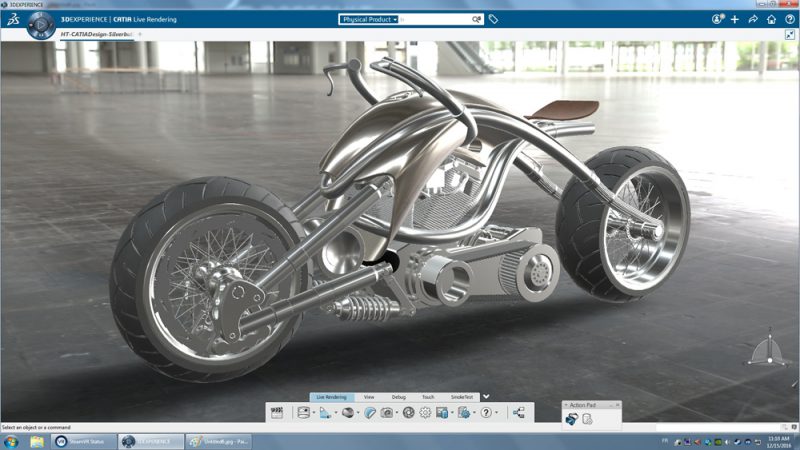The height and width of the screenshot is (450, 800).
Task: Switch to the Debug toolbar tab
Action: (x=398, y=397)
